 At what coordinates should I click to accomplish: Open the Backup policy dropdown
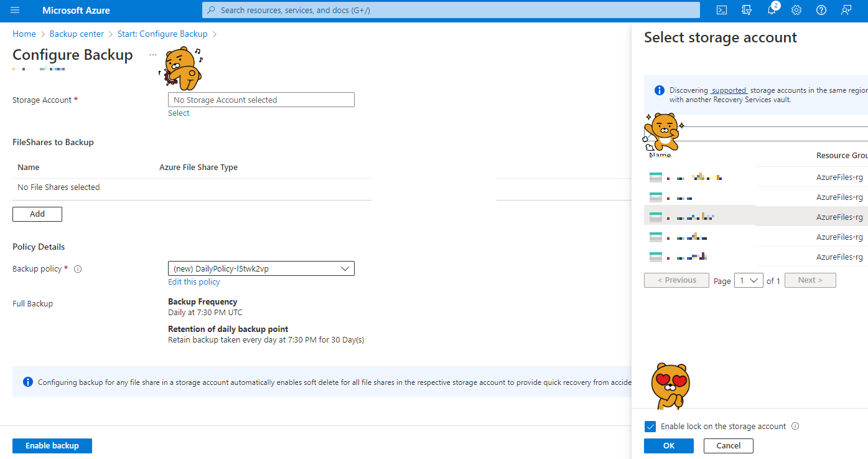coord(261,268)
